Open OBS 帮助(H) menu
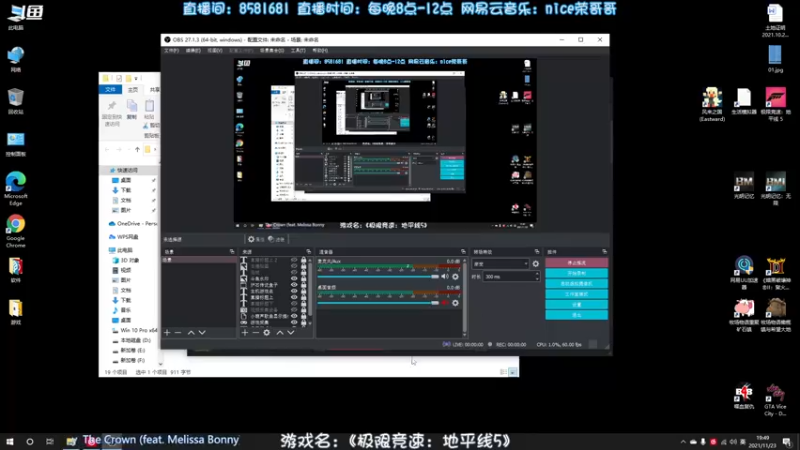This screenshot has width=800, height=450. point(320,51)
